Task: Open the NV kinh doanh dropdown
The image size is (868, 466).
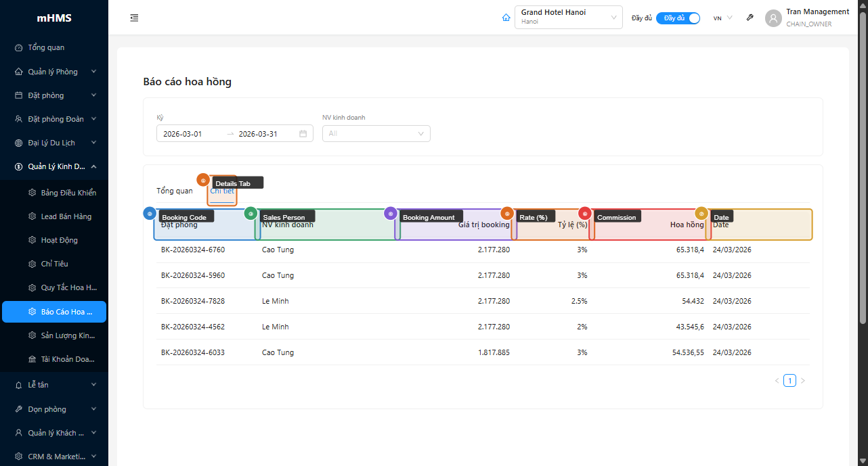Action: (376, 134)
